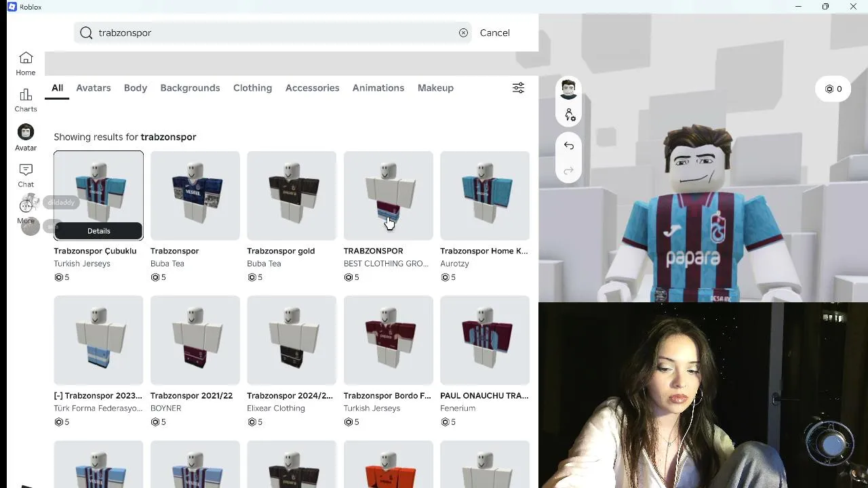Open the Avatar section in the sidebar
This screenshot has width=868, height=488.
coord(26,138)
